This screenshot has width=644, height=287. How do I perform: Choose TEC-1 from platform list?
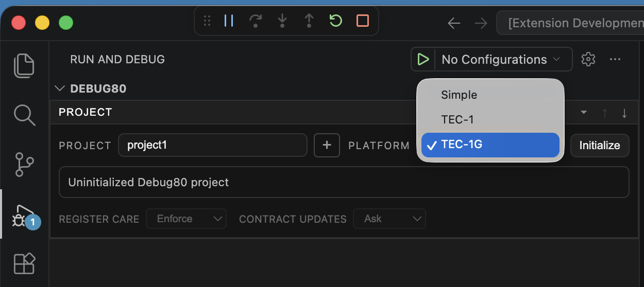tap(490, 120)
